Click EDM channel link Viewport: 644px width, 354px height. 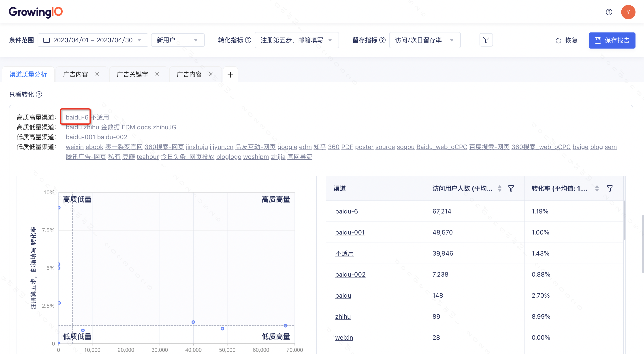tap(128, 127)
